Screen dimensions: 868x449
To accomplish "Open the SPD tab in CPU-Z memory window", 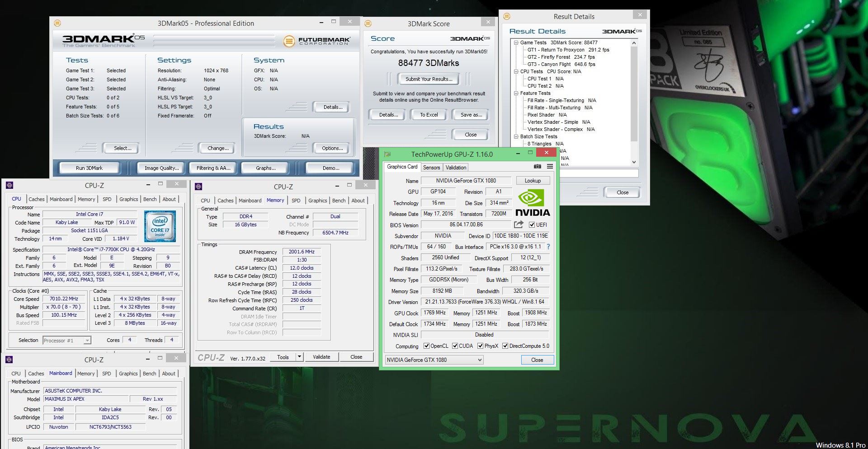I will [296, 201].
